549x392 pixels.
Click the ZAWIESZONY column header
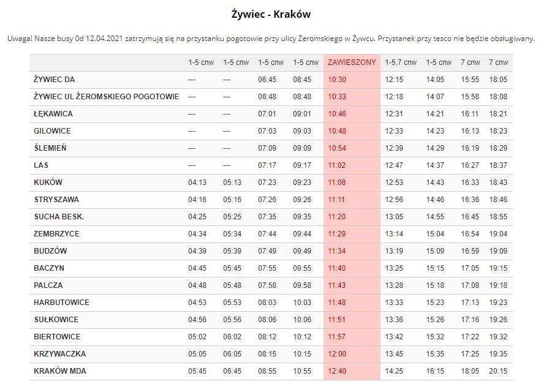352,62
